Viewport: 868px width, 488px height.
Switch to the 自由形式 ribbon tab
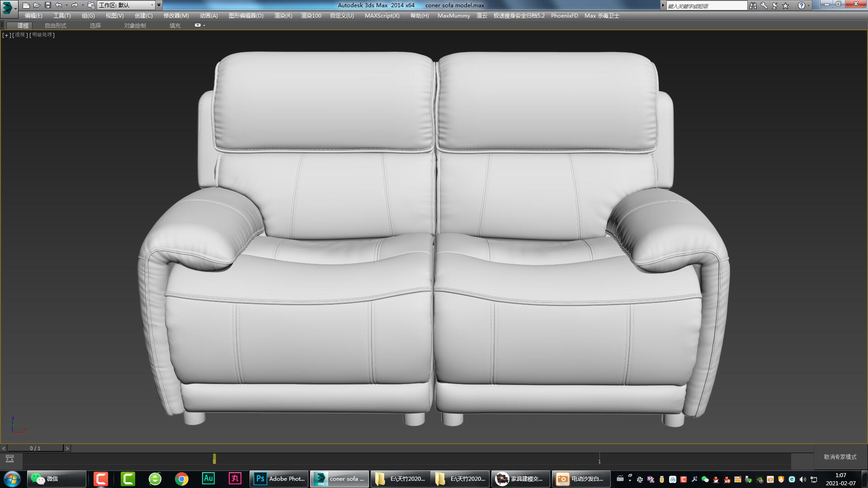[x=55, y=25]
